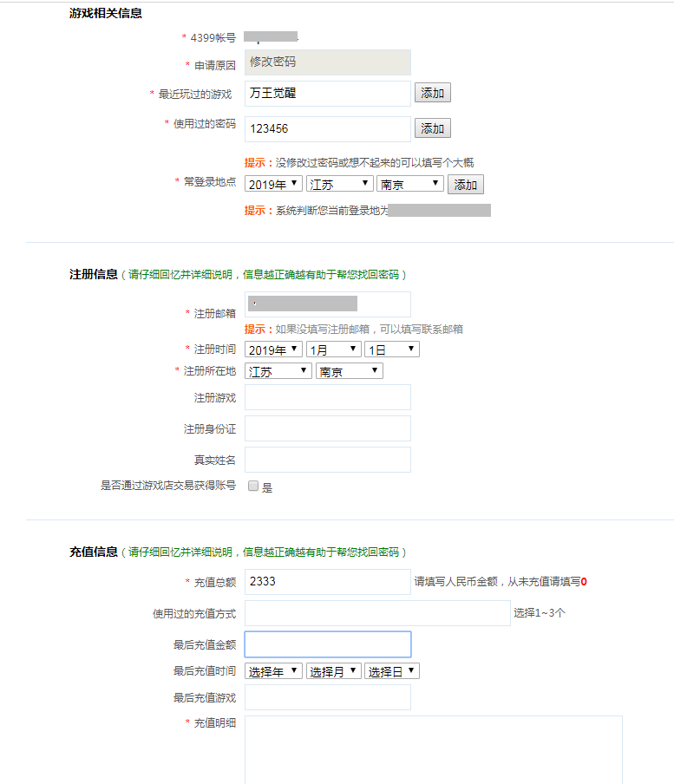Open the 南京 city dropdown for login location
This screenshot has width=674, height=784.
[409, 184]
